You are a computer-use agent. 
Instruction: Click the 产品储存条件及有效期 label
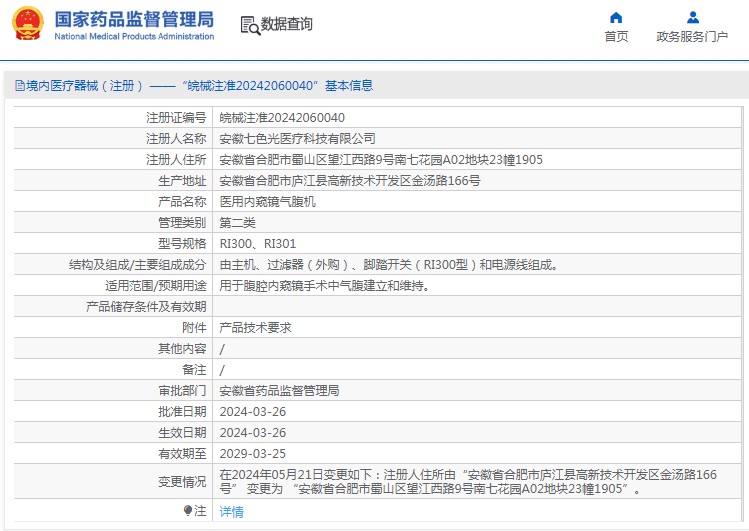click(146, 307)
